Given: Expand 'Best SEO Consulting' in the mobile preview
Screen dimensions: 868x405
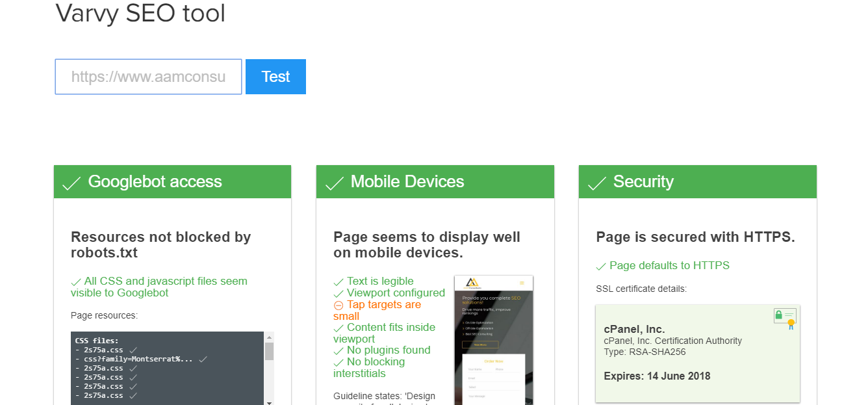Looking at the screenshot, I should [x=477, y=334].
